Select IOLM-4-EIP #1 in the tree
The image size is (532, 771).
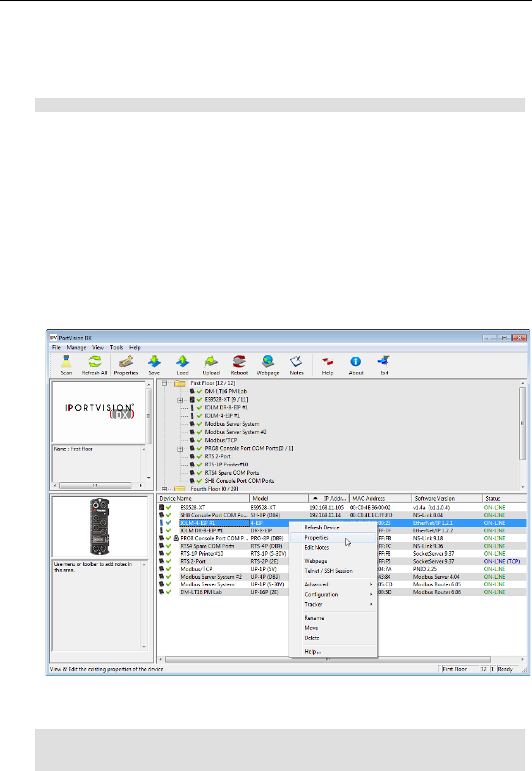(x=222, y=415)
